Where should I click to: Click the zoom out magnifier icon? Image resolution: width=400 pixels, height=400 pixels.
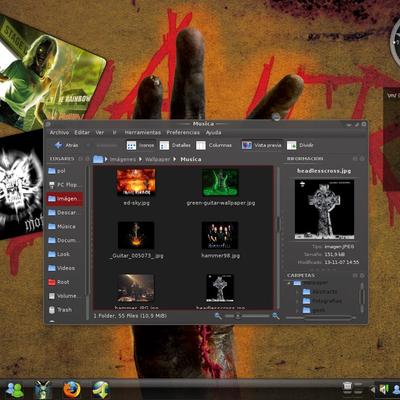click(218, 316)
